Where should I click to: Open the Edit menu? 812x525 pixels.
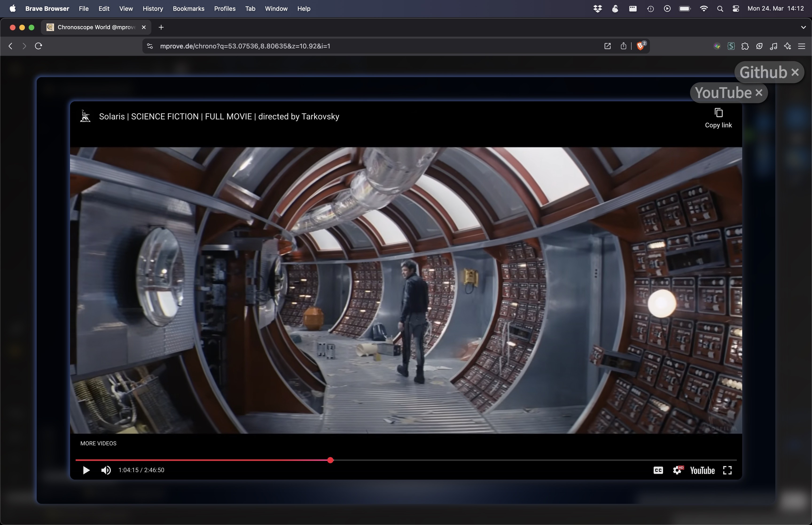click(104, 8)
